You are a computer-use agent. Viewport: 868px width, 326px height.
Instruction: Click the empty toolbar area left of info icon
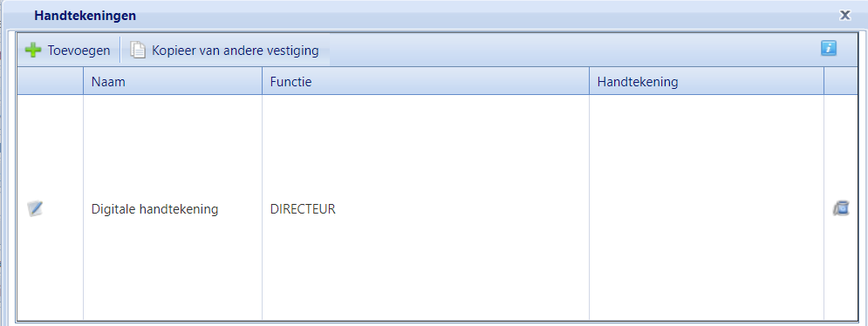573,51
